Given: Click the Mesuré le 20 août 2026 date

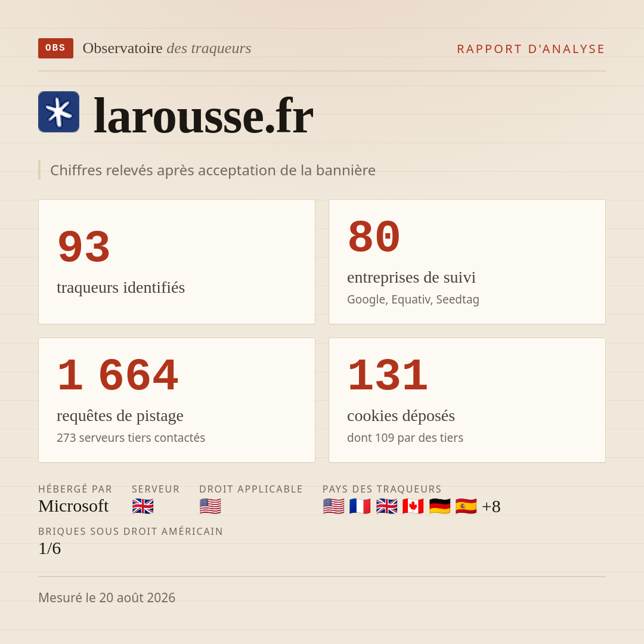Looking at the screenshot, I should point(107,597).
